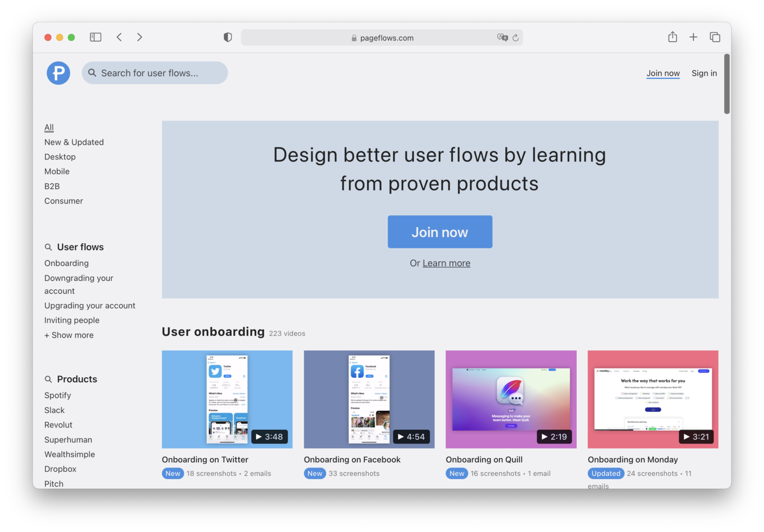The height and width of the screenshot is (532, 764).
Task: Click the 223 videos count
Action: coord(287,333)
